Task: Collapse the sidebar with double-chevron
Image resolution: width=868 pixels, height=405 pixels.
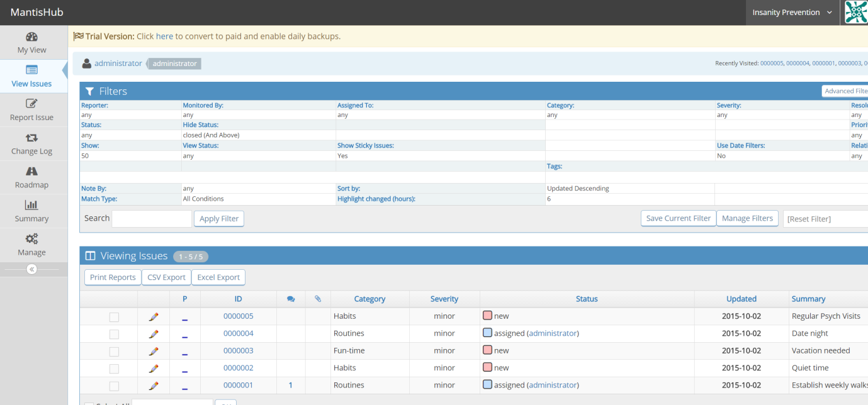Action: 32,269
